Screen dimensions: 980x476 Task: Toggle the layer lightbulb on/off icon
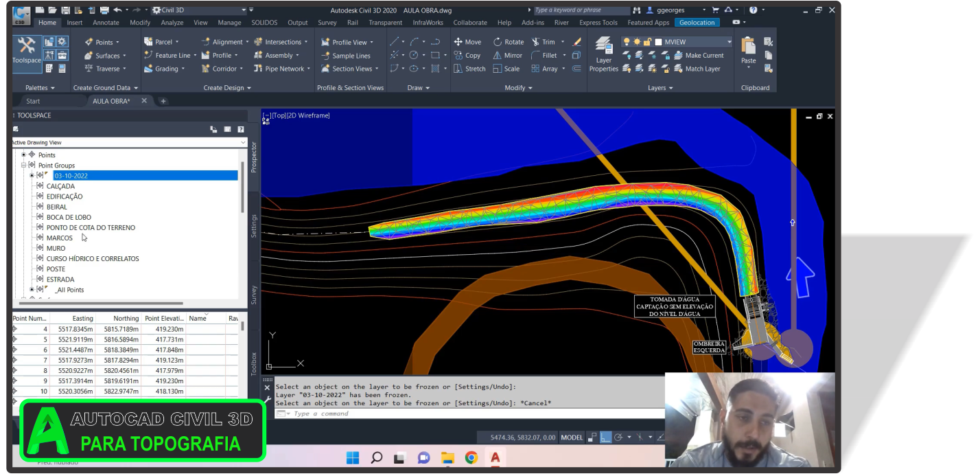click(627, 42)
